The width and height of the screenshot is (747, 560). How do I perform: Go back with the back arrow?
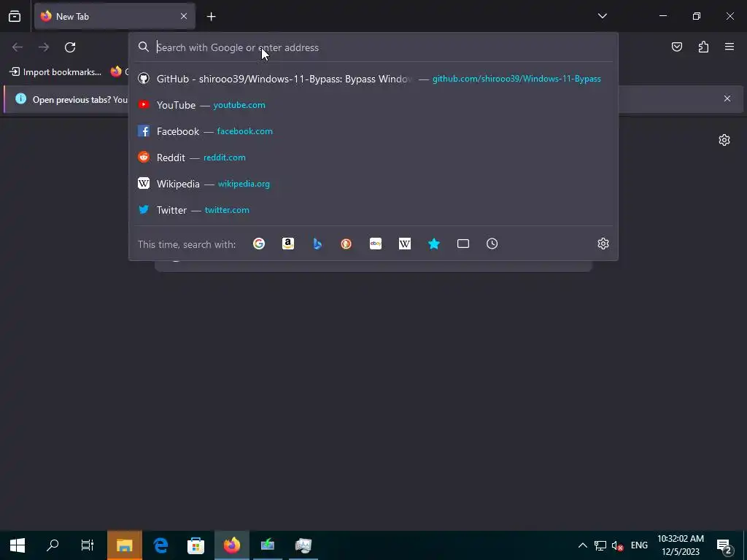point(18,47)
